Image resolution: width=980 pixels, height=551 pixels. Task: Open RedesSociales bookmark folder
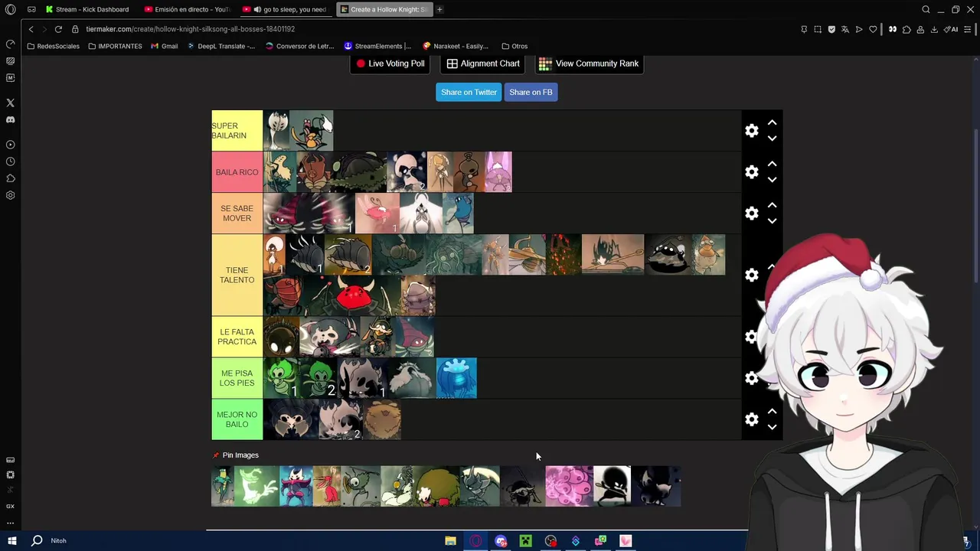(x=53, y=46)
